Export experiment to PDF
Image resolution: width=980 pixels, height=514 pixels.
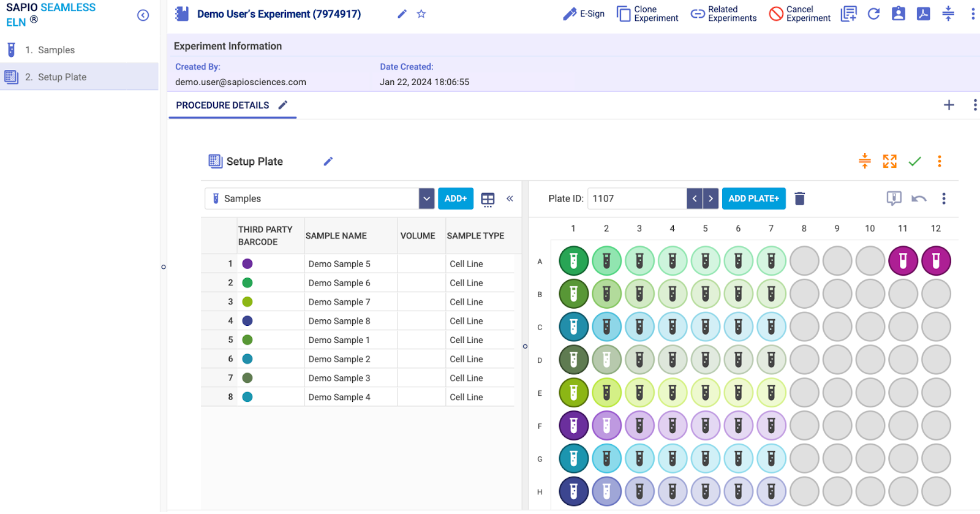click(x=923, y=14)
